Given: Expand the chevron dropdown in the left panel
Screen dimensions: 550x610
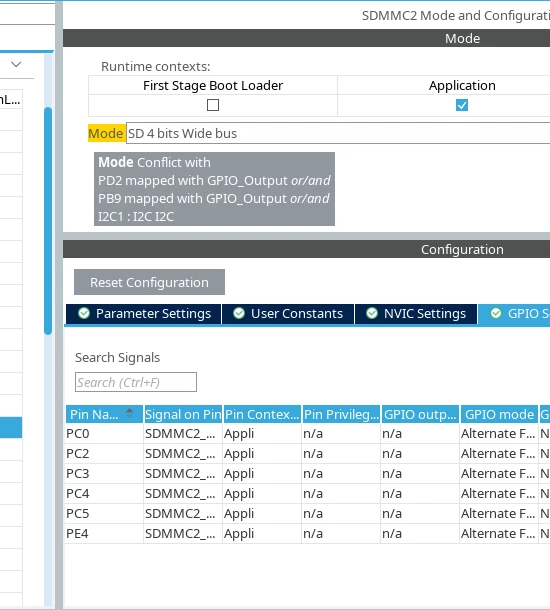Looking at the screenshot, I should click(16, 64).
